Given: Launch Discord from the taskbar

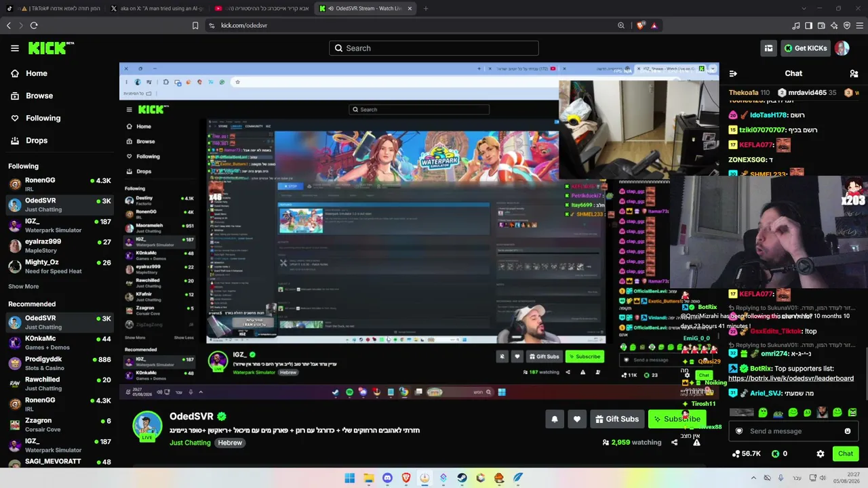Looking at the screenshot, I should (x=387, y=478).
